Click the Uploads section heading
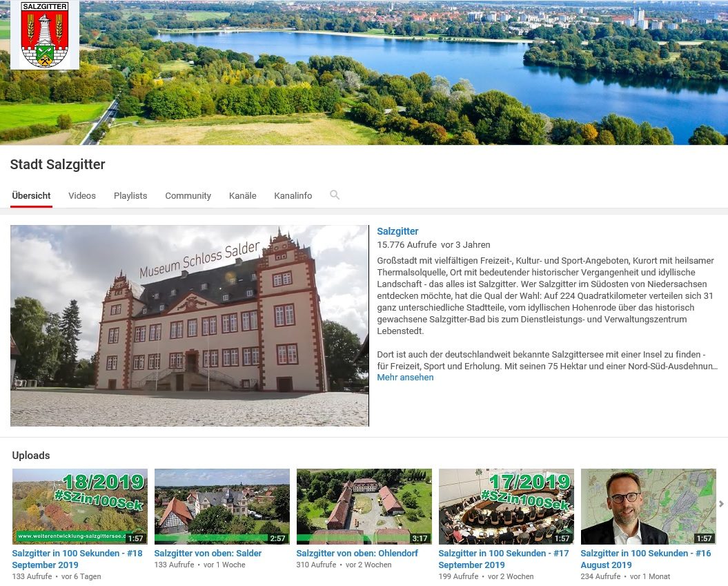Viewport: 728px width, 586px height. 30,455
